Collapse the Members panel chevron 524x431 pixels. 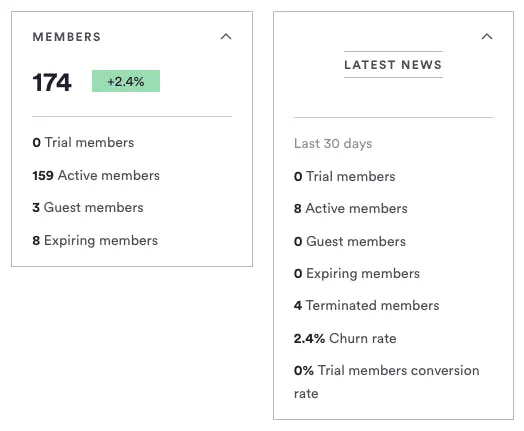point(226,36)
